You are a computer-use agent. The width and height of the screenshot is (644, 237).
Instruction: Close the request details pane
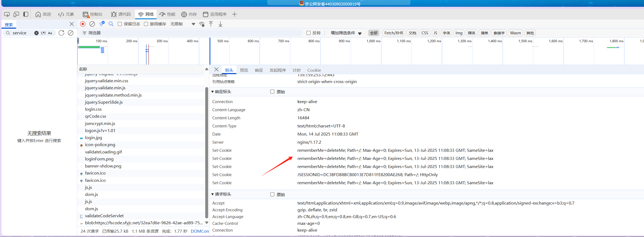click(x=216, y=70)
